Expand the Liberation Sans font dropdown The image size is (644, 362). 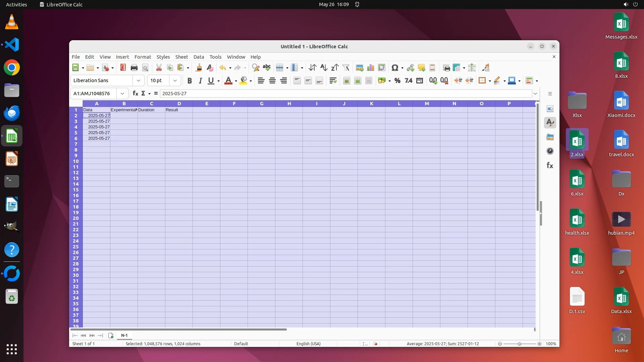[x=138, y=80]
